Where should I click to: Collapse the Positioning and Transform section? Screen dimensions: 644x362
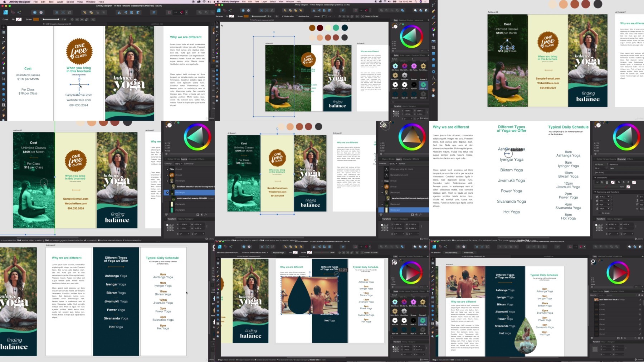click(x=595, y=192)
